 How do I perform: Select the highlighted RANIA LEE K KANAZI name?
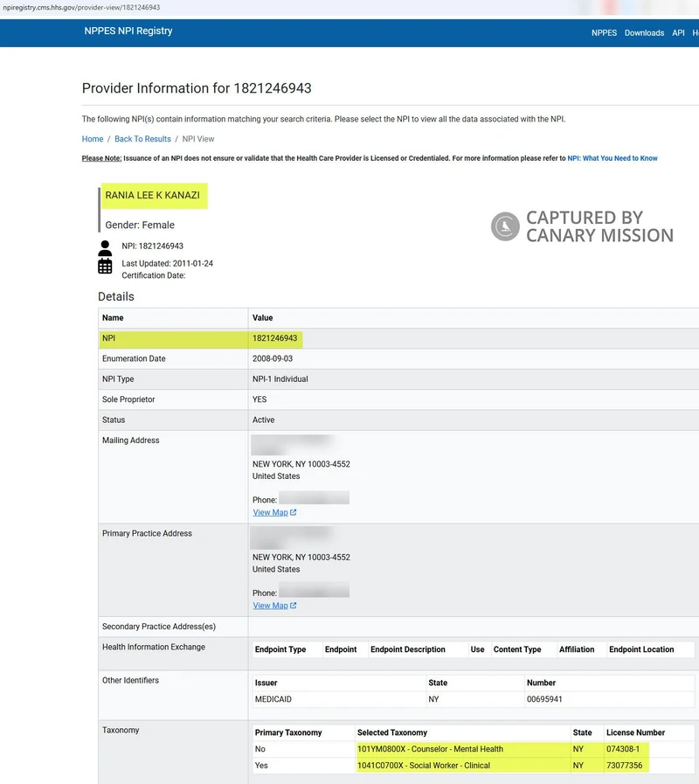[154, 196]
